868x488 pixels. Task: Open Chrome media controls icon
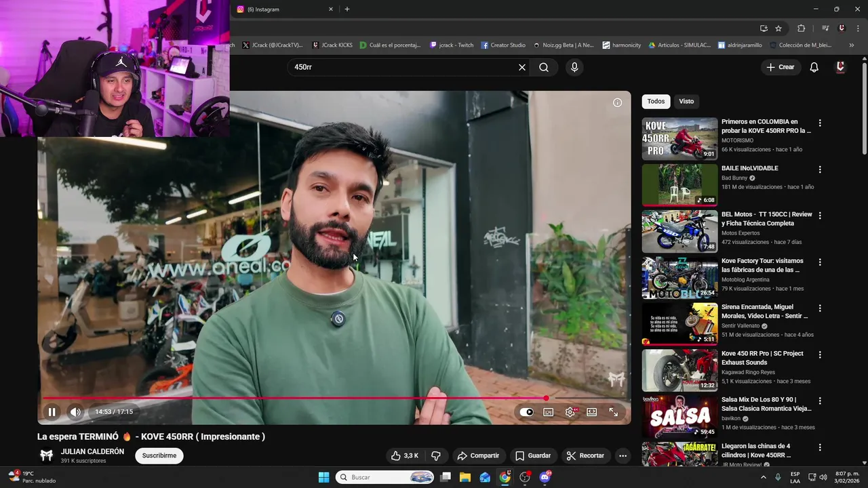[x=825, y=28]
